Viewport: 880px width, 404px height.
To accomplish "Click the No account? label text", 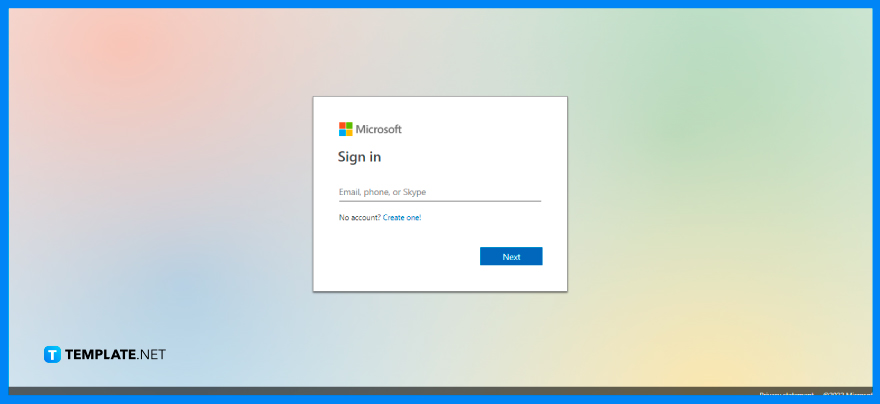I will [x=359, y=217].
